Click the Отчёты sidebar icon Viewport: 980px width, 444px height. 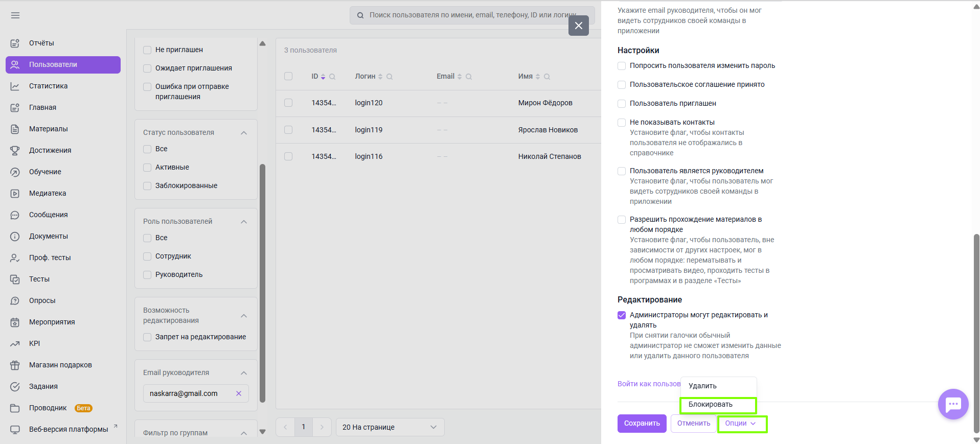pos(15,43)
